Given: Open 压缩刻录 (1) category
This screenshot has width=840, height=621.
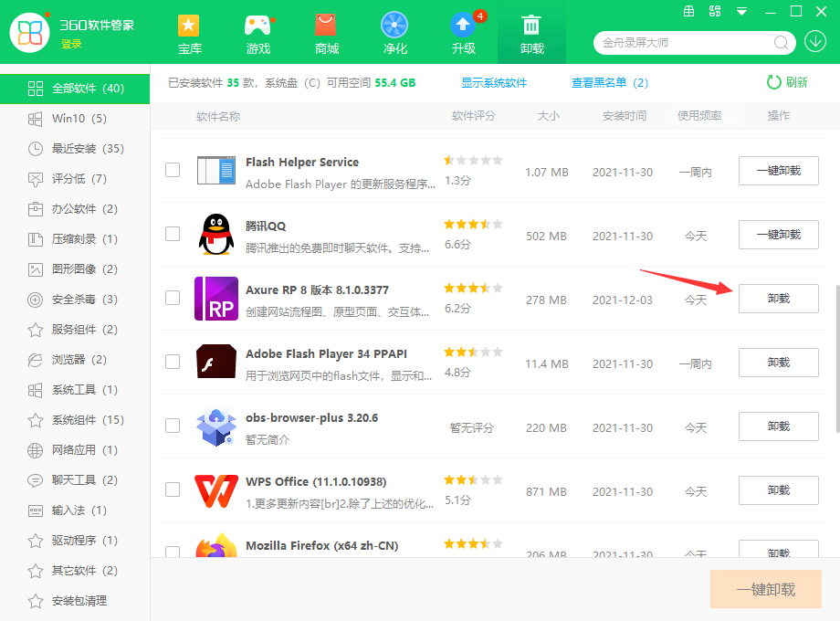Looking at the screenshot, I should click(75, 239).
